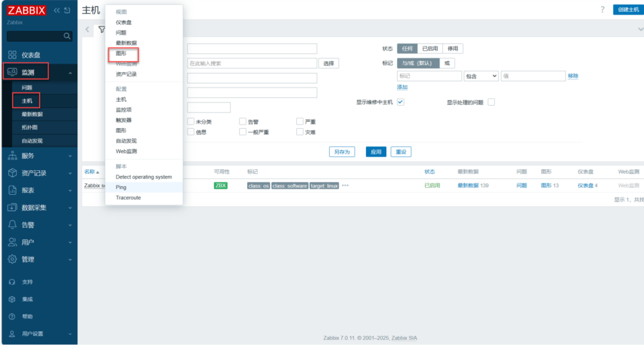The width and height of the screenshot is (644, 345).
Task: Enable the 显示处理的问题 checkbox
Action: (491, 102)
